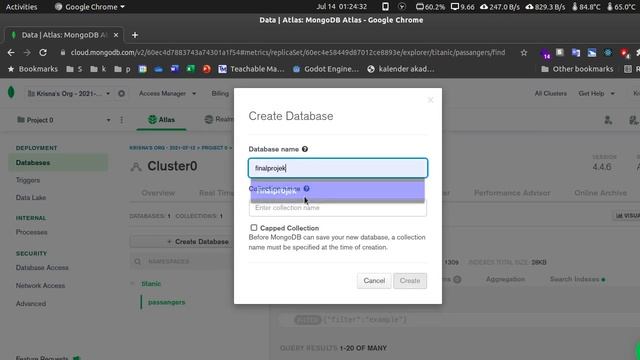Close the Create Database dialog with X
The width and height of the screenshot is (640, 360).
pyautogui.click(x=430, y=100)
